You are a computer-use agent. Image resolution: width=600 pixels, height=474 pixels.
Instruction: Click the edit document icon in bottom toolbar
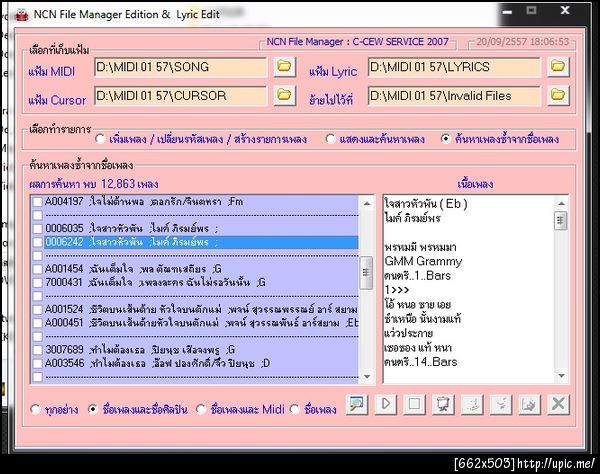point(530,404)
